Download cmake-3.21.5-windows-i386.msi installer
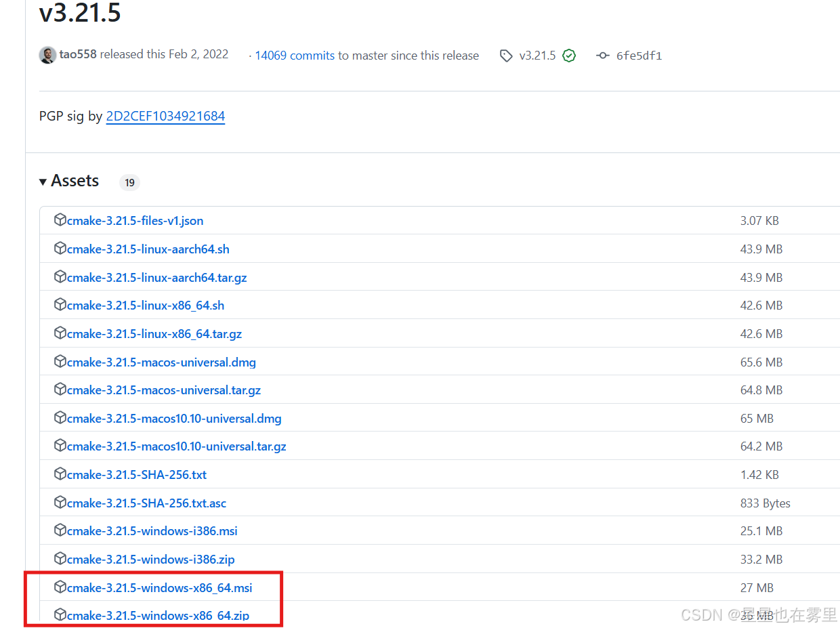The image size is (840, 628). click(x=152, y=530)
